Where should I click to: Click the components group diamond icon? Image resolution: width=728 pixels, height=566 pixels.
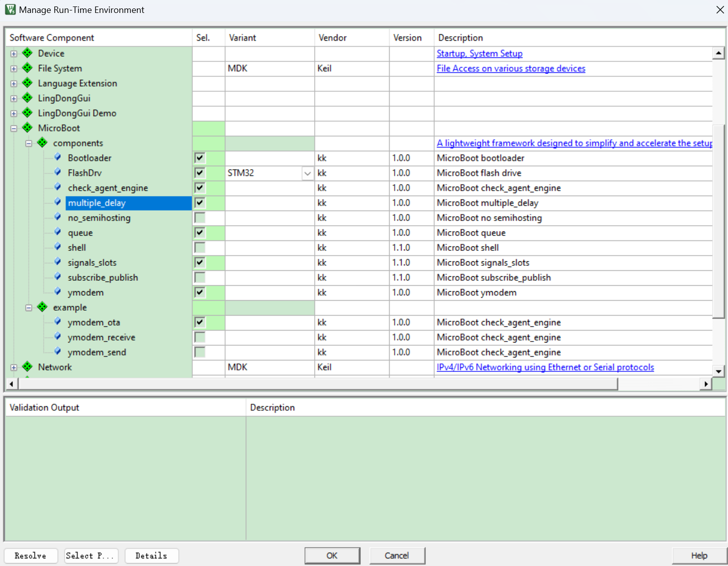[42, 143]
